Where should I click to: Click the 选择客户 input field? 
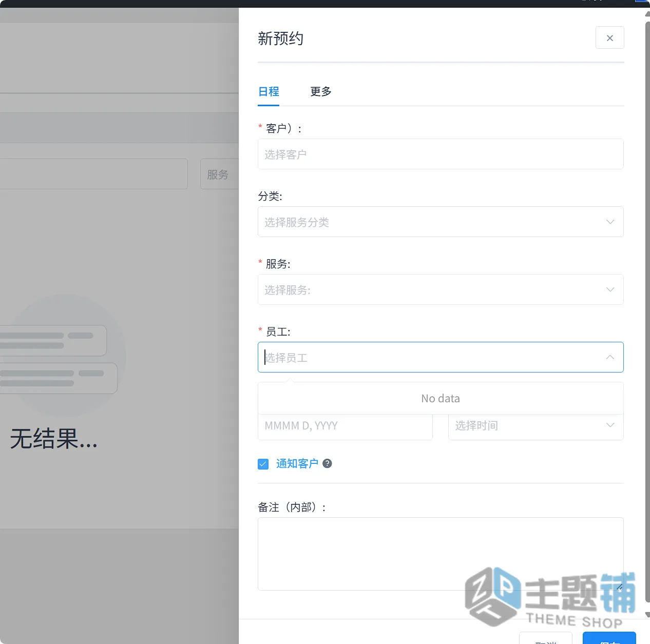[441, 154]
